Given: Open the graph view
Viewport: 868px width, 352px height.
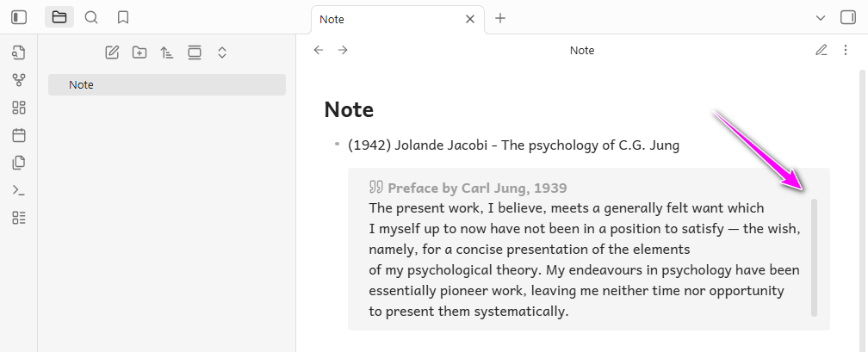Looking at the screenshot, I should (x=19, y=80).
